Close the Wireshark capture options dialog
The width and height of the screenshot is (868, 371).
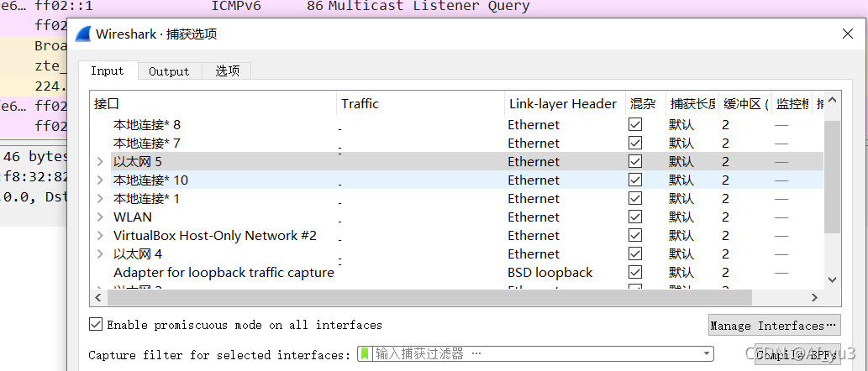[x=847, y=34]
